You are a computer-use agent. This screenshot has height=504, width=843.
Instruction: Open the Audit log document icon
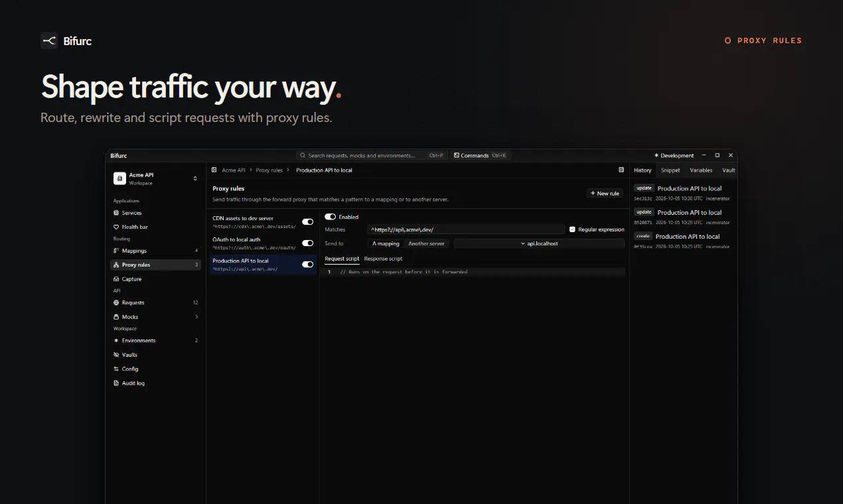click(116, 383)
